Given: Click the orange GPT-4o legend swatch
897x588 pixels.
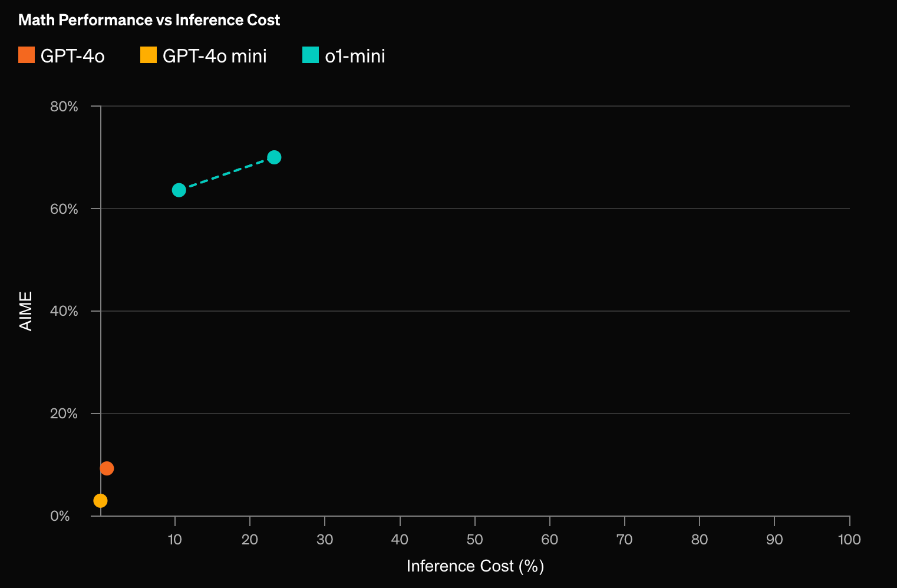Looking at the screenshot, I should tap(27, 55).
